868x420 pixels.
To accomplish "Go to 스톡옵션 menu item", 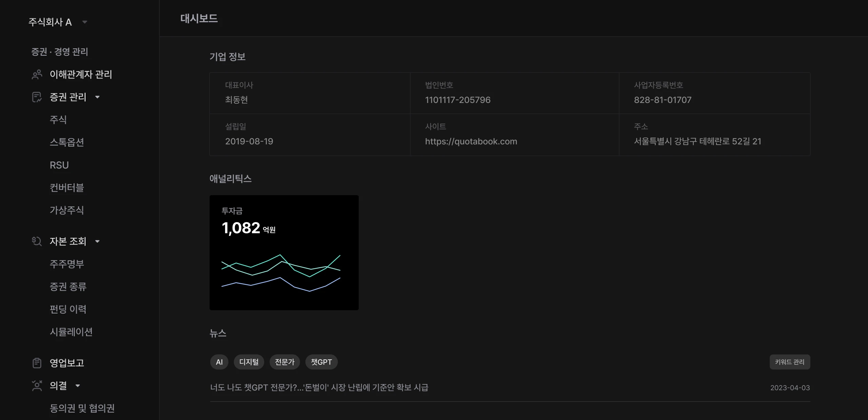I will (67, 142).
